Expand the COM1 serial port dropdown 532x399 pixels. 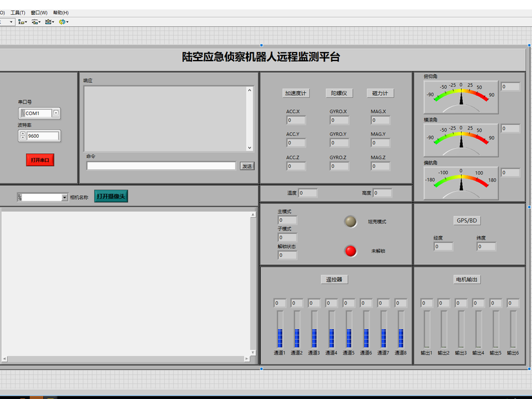tap(56, 113)
